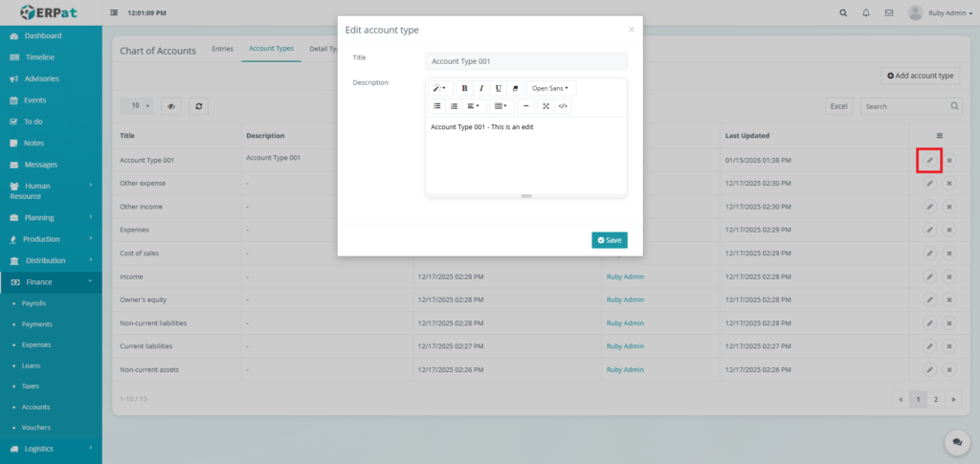Expand the Planning sidebar menu

tap(51, 217)
